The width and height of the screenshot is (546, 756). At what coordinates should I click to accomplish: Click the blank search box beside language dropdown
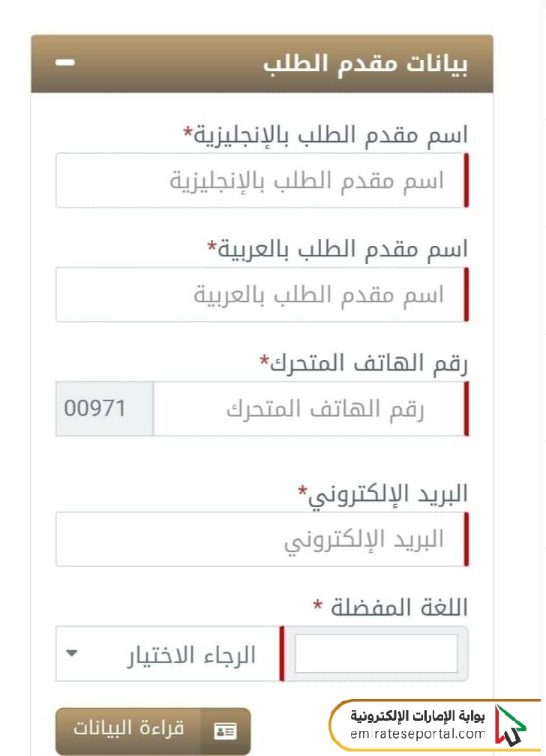tap(376, 654)
